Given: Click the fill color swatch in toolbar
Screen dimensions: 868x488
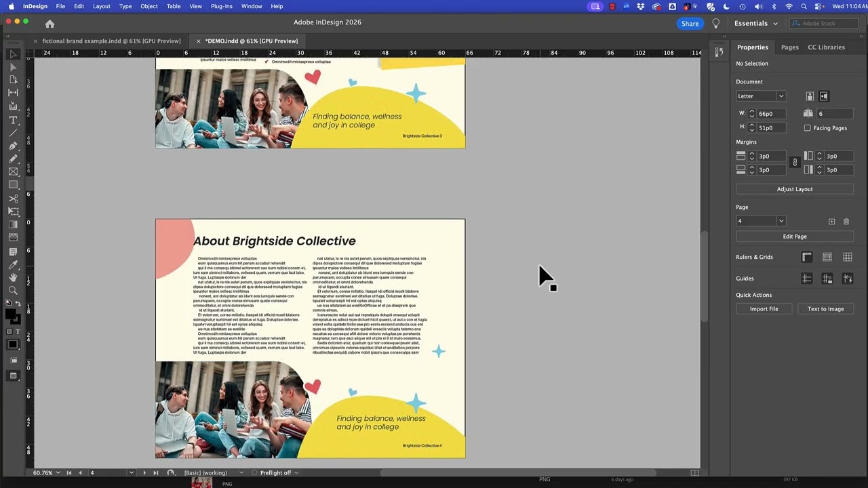Looking at the screenshot, I should (x=10, y=314).
